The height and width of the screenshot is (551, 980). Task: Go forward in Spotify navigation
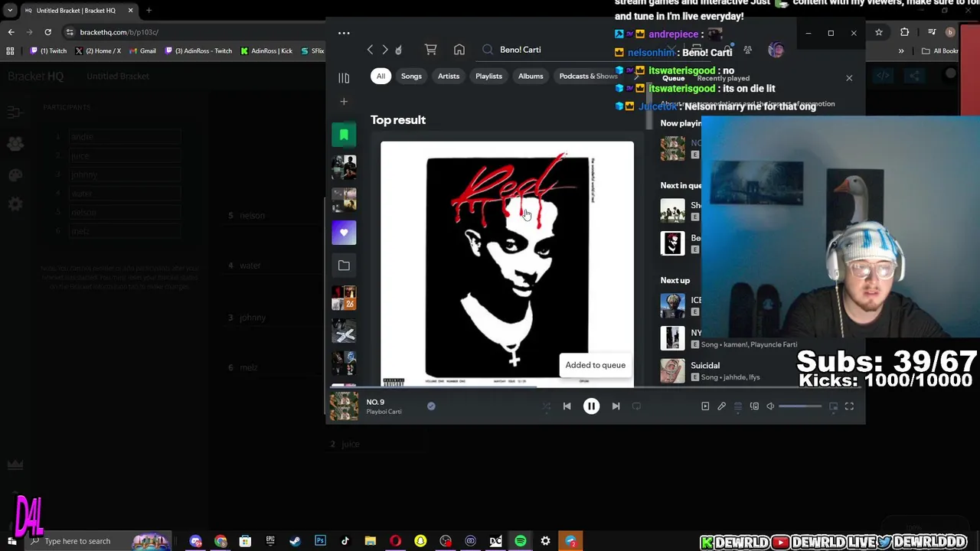click(x=385, y=50)
